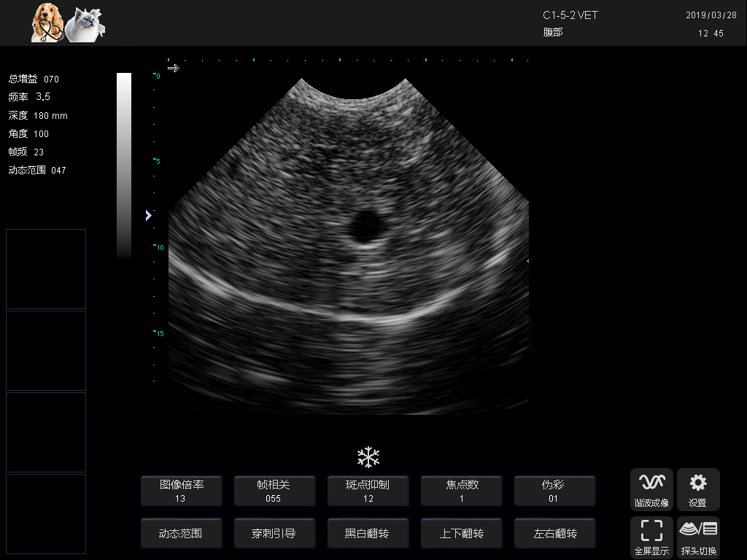
Task: Click the scan direction arrow marker
Action: point(173,69)
